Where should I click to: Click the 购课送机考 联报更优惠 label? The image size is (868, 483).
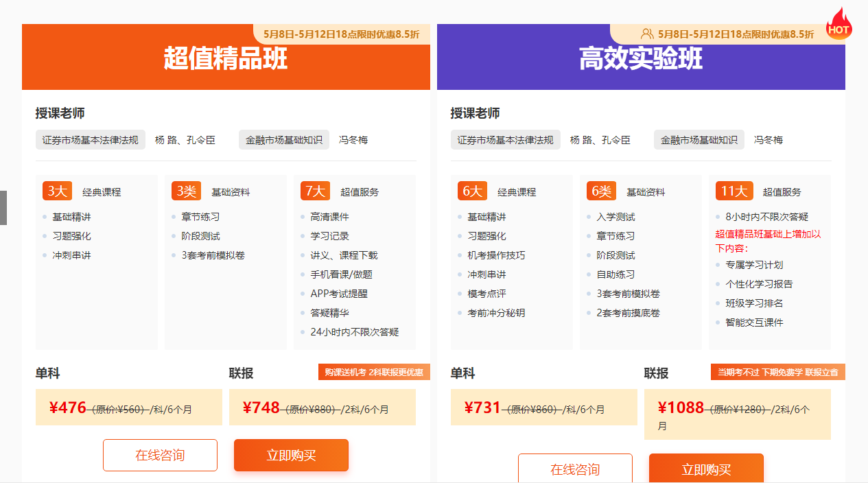pos(373,371)
